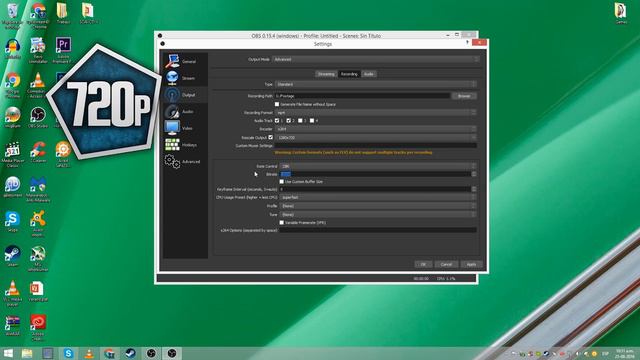Viewport: 640px width, 360px height.
Task: Select the Steam shortcut on the desktop
Action: 12,256
